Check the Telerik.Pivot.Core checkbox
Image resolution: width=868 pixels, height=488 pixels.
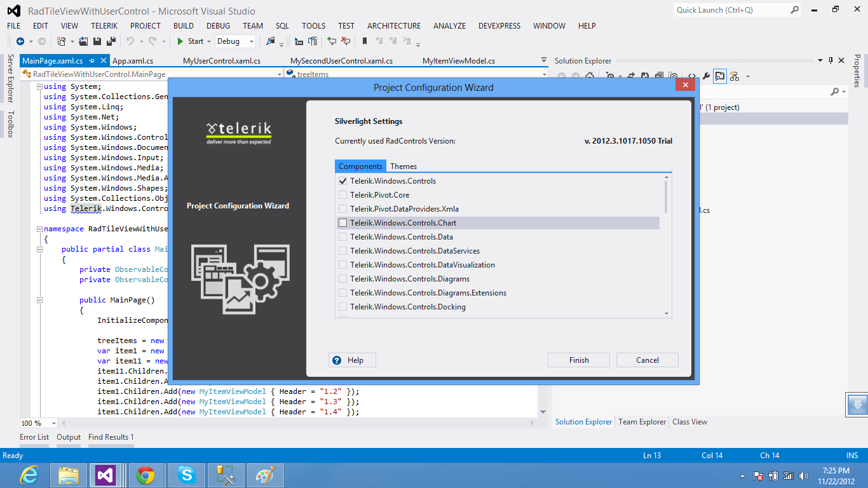pos(343,195)
